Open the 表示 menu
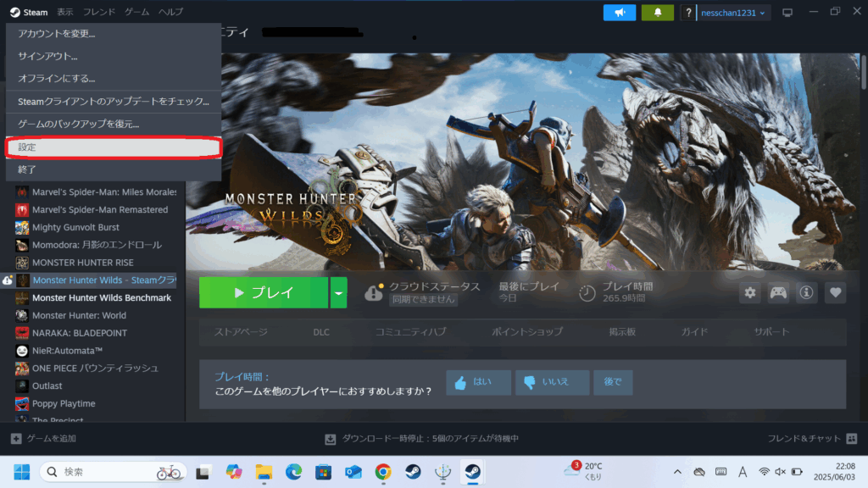 [64, 12]
